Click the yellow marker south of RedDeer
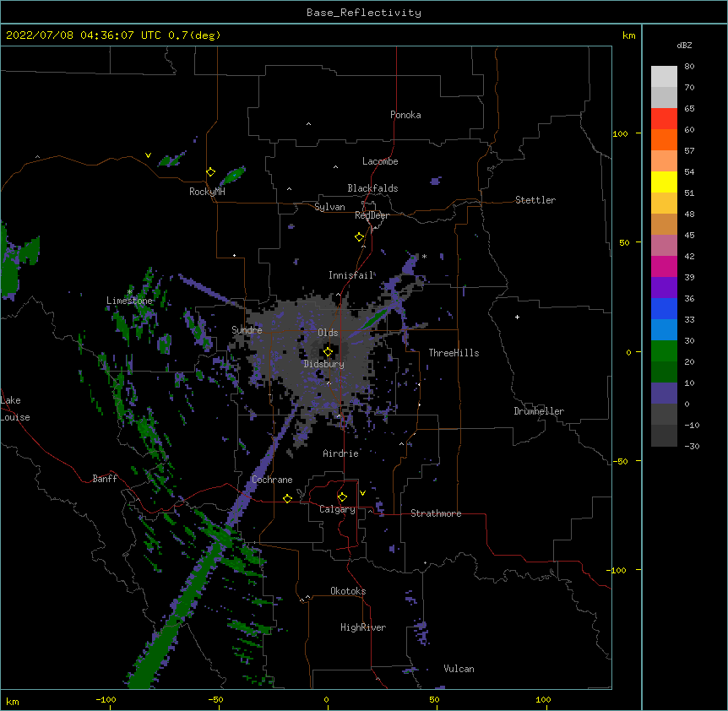This screenshot has height=711, width=728. [x=359, y=237]
